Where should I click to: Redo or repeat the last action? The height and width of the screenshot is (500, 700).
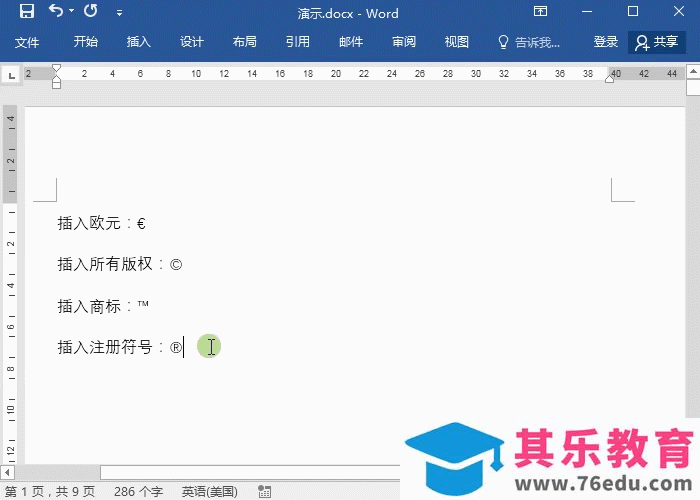point(91,11)
